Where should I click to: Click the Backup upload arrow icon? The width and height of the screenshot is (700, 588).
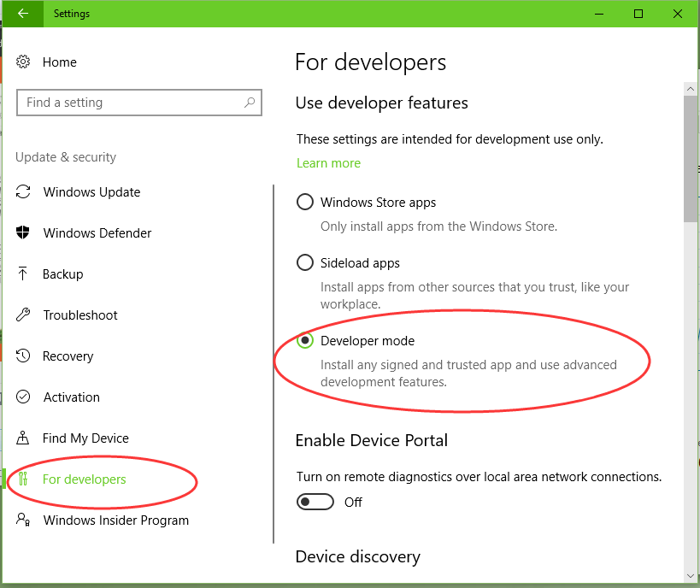coord(24,274)
